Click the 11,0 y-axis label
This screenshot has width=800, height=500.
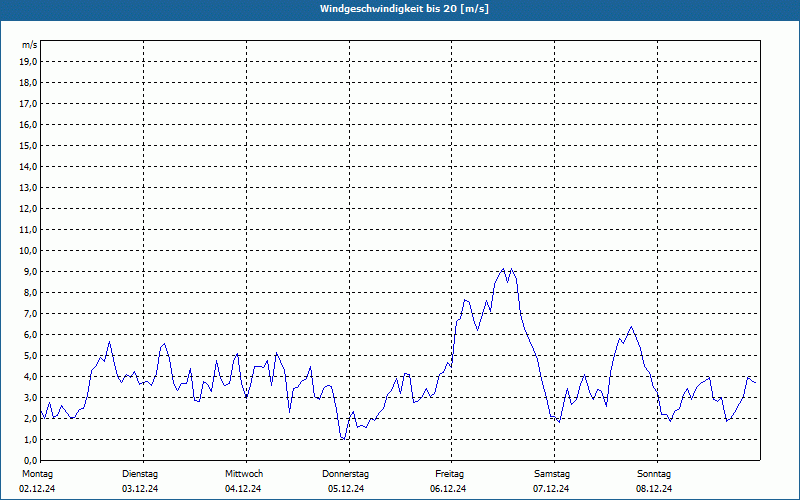(x=28, y=230)
